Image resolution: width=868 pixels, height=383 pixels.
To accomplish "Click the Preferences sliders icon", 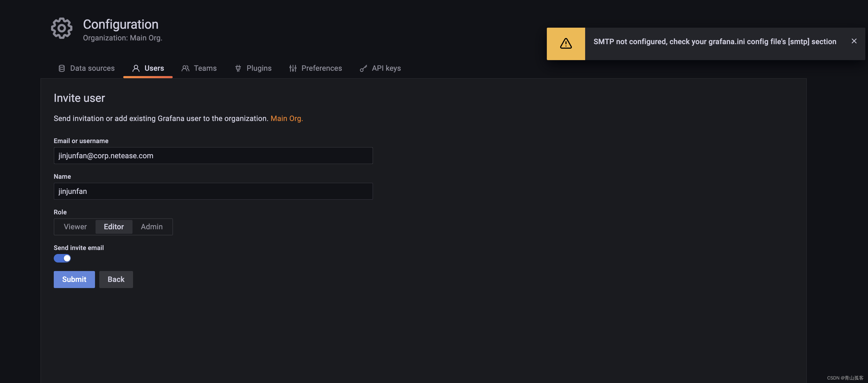I will pyautogui.click(x=293, y=68).
